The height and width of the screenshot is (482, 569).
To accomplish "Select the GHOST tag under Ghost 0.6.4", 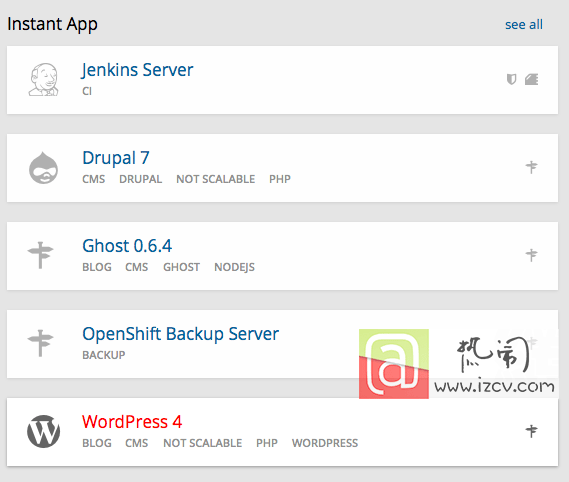I will 181,267.
